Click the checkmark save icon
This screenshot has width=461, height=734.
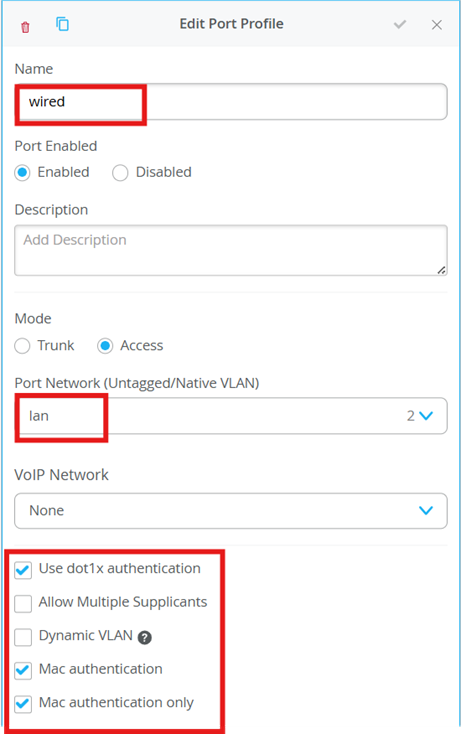click(400, 24)
